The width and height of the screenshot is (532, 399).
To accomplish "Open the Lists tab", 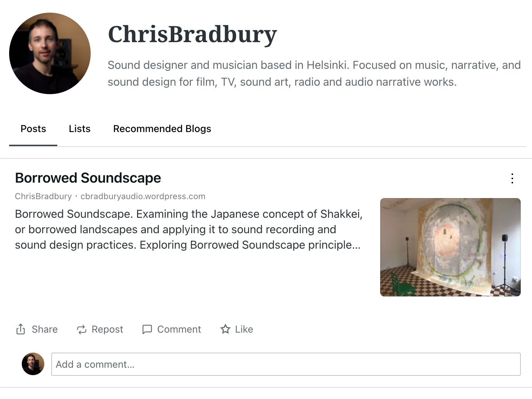I will pyautogui.click(x=79, y=129).
